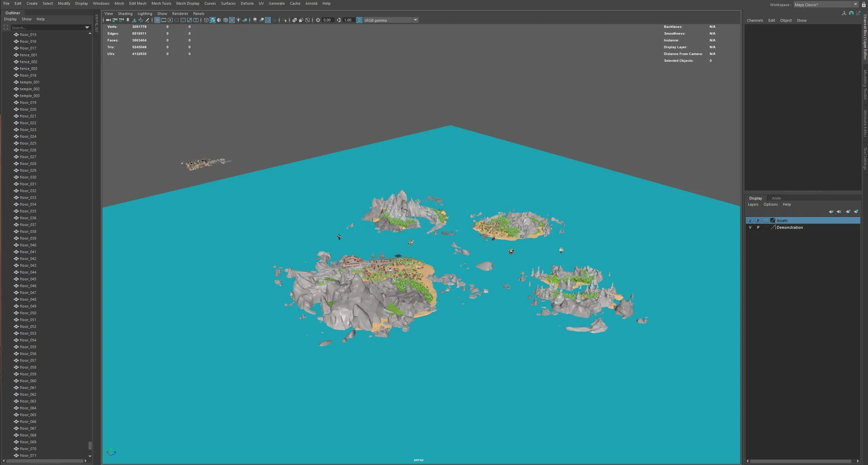Toggle the viewport grid icon
Viewport: 868px width, 465px height.
[x=157, y=20]
